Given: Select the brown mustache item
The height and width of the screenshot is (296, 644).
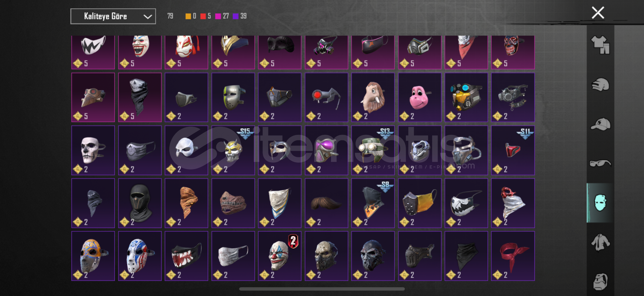Looking at the screenshot, I should (326, 203).
